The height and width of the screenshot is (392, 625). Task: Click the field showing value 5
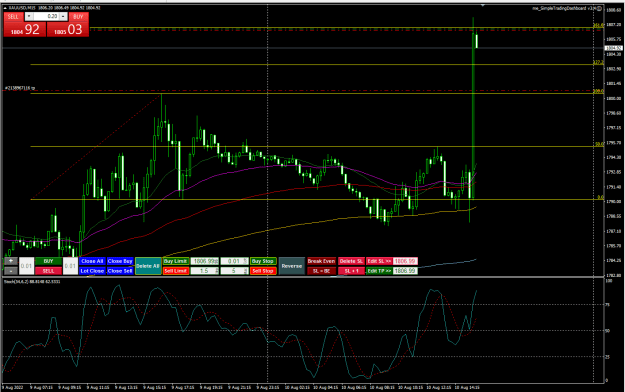234,271
